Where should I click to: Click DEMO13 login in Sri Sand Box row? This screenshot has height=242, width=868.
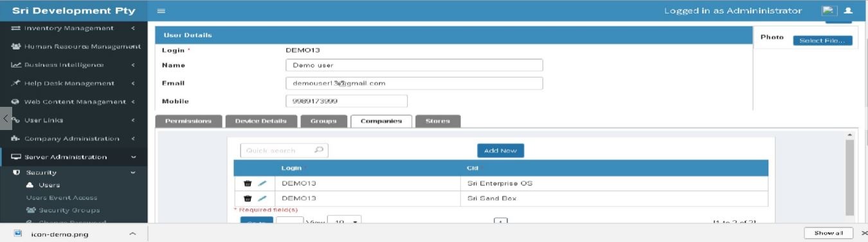tap(299, 198)
